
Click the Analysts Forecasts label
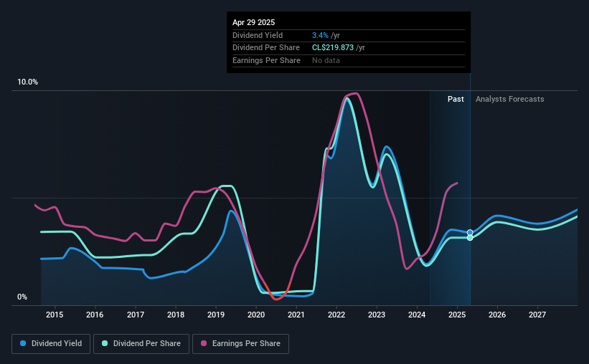(x=510, y=99)
